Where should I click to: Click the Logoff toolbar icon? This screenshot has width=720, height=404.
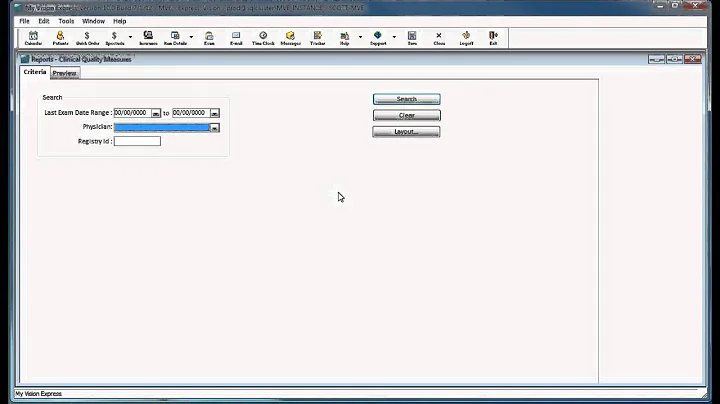pyautogui.click(x=466, y=38)
